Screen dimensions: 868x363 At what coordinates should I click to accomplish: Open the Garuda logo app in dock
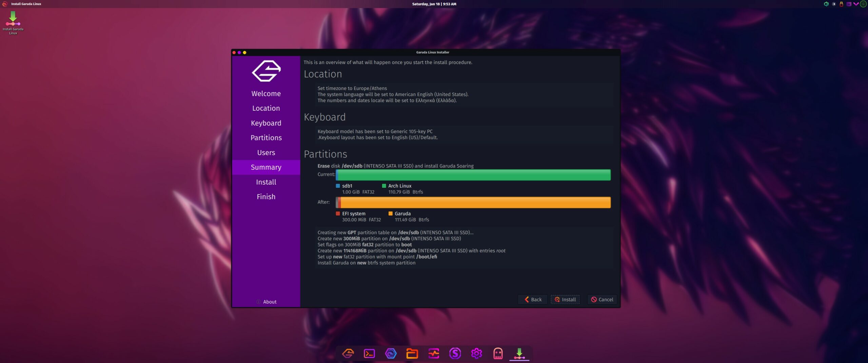pos(348,354)
